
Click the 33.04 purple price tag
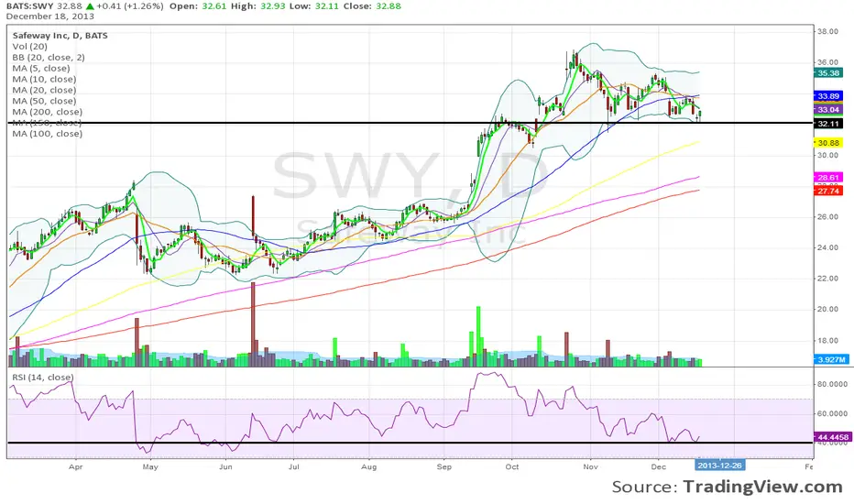828,110
